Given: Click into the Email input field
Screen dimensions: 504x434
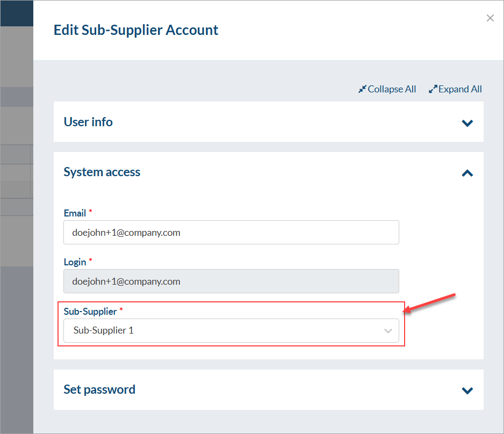Looking at the screenshot, I should [x=231, y=233].
